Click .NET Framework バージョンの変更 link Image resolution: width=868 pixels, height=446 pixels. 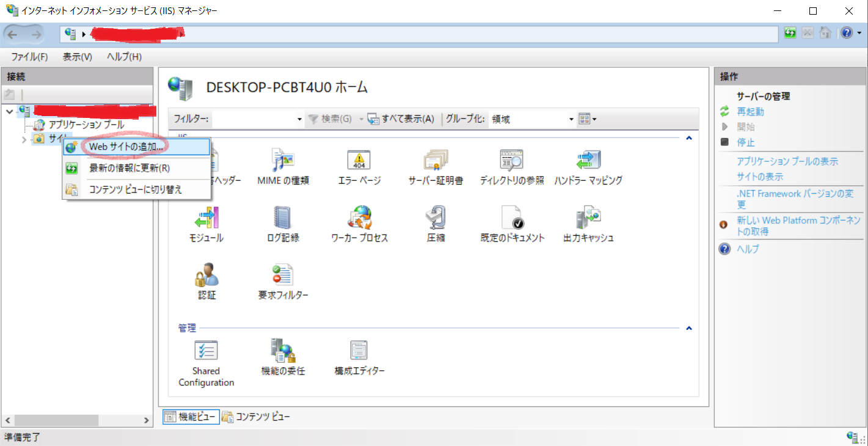tap(795, 199)
